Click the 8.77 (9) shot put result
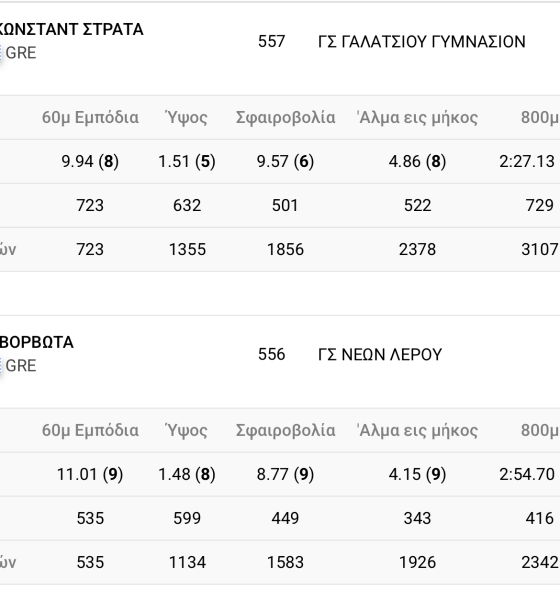The width and height of the screenshot is (560, 600). click(x=285, y=474)
